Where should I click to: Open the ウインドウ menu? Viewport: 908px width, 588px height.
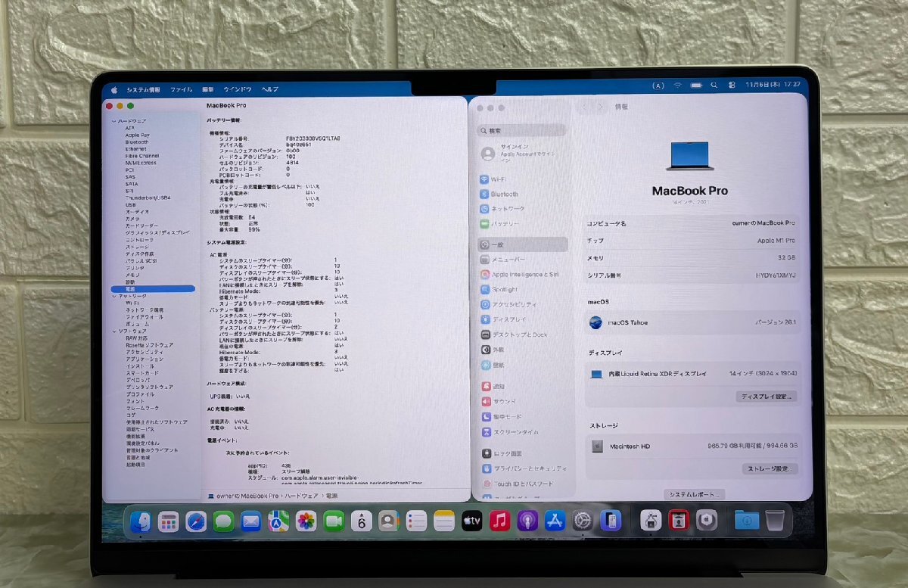click(x=238, y=89)
